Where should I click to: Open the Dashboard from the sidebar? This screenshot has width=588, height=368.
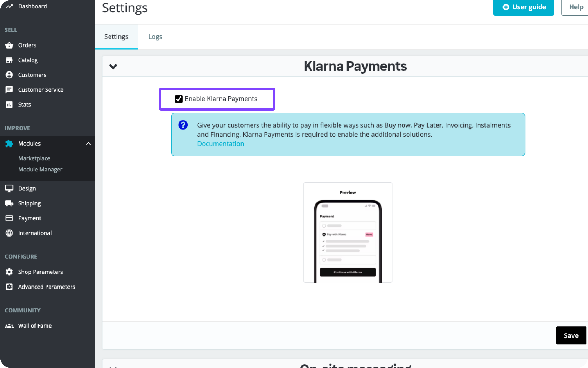[9, 6]
